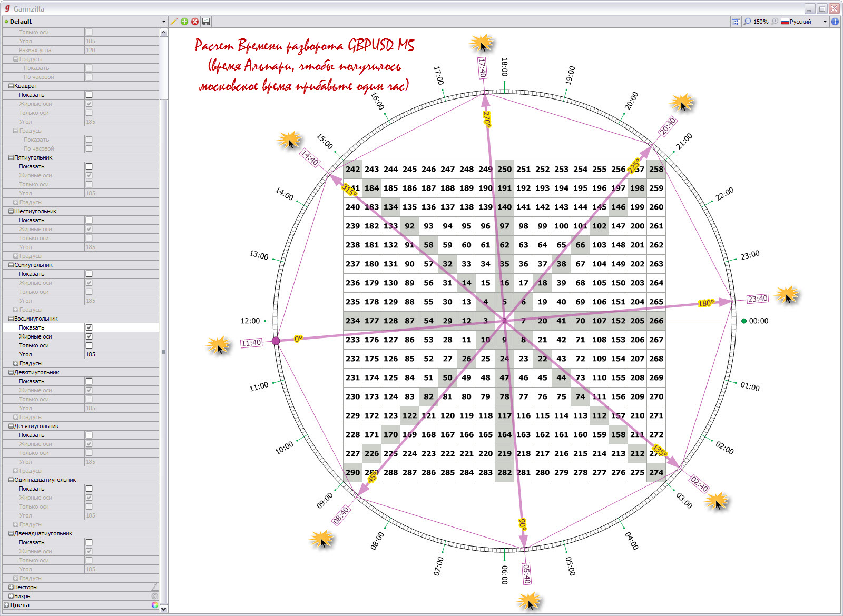843x616 pixels.
Task: Click the Цвета color wheel icon
Action: tap(155, 605)
